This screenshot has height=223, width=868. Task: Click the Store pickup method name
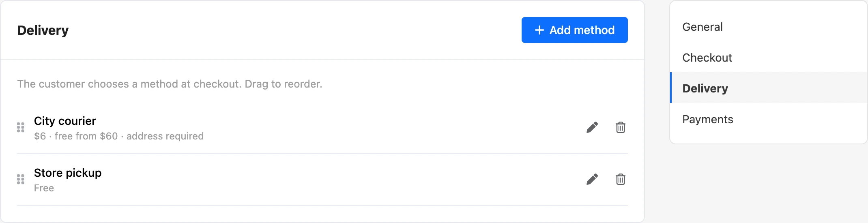tap(68, 173)
